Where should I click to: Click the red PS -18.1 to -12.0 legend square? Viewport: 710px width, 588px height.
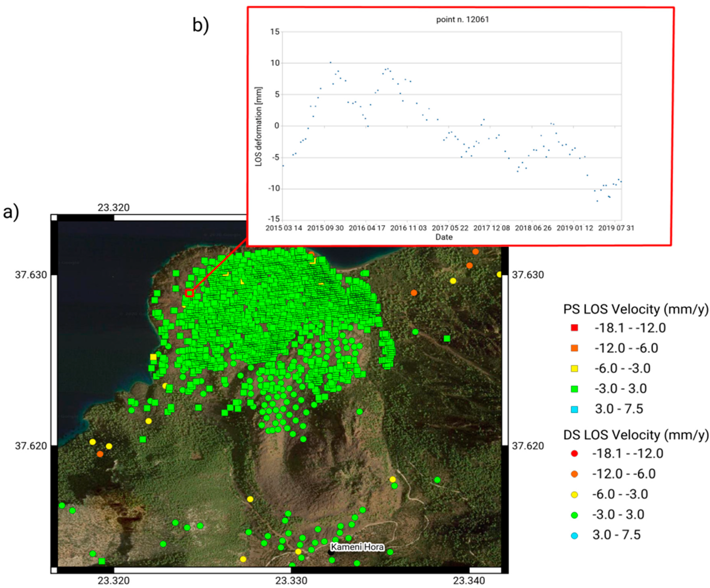[x=574, y=328]
